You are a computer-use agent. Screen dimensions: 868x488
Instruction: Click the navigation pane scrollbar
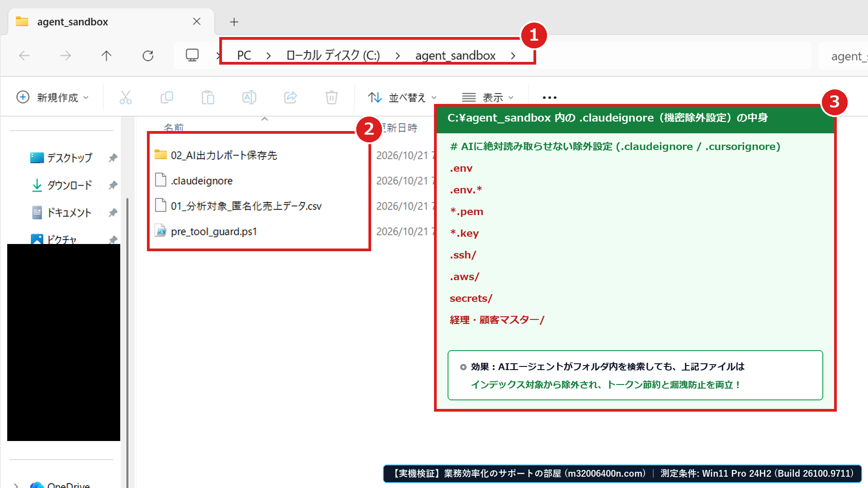coord(127,343)
